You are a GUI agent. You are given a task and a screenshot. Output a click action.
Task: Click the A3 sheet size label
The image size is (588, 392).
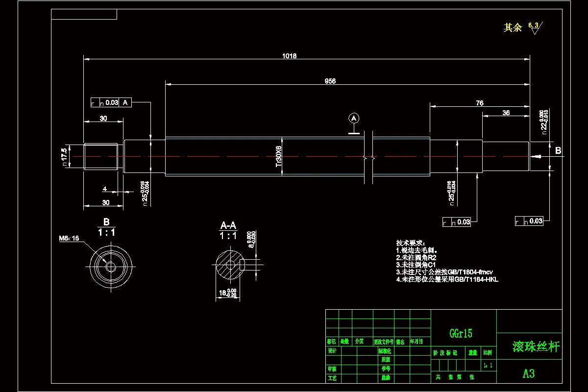click(529, 373)
